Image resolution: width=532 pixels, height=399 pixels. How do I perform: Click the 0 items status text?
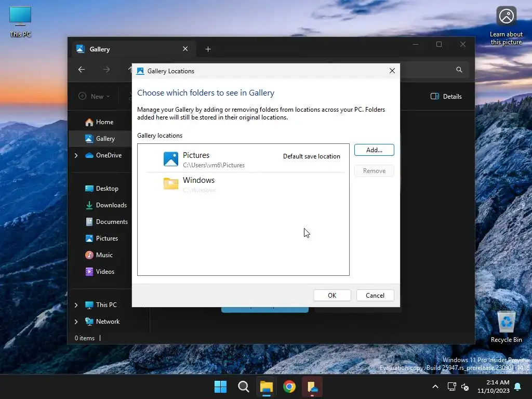[85, 338]
